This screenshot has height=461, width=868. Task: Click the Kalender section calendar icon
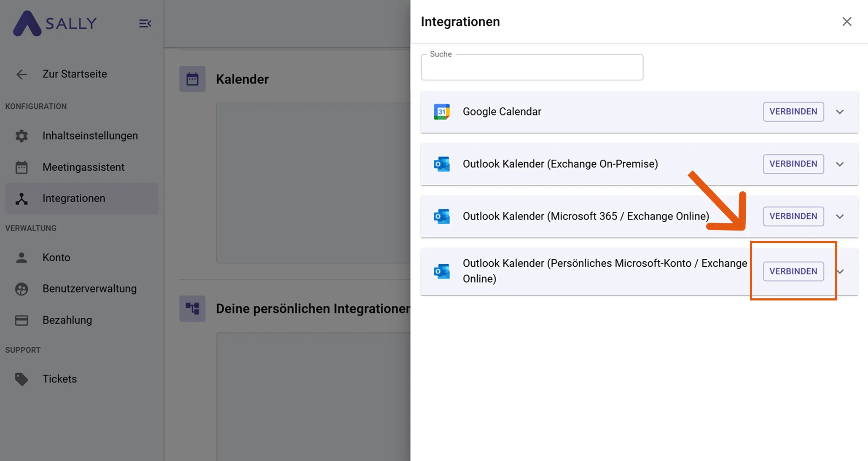[x=192, y=79]
